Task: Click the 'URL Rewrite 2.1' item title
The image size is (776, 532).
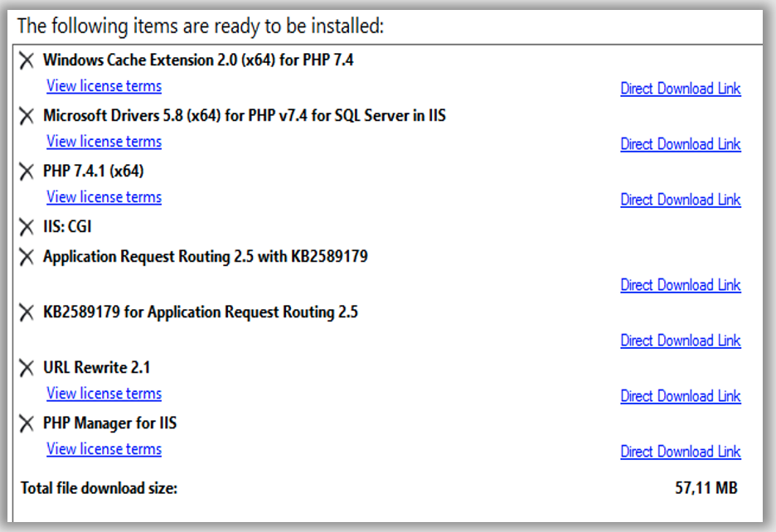Action: click(96, 368)
